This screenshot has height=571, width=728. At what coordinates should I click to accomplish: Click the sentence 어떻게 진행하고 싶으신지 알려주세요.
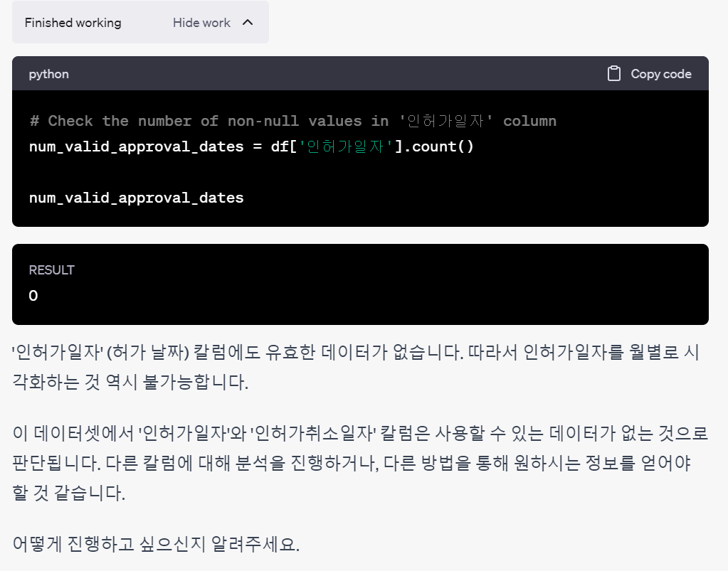pos(156,544)
